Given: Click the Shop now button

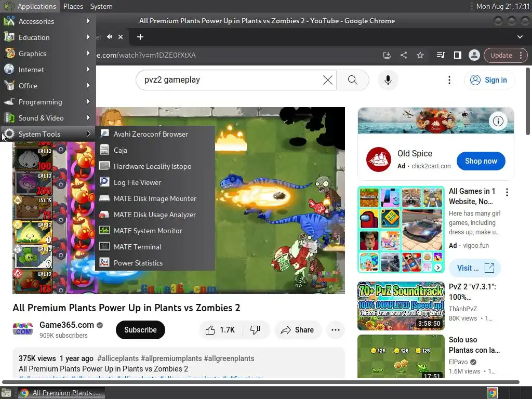Looking at the screenshot, I should click(481, 161).
